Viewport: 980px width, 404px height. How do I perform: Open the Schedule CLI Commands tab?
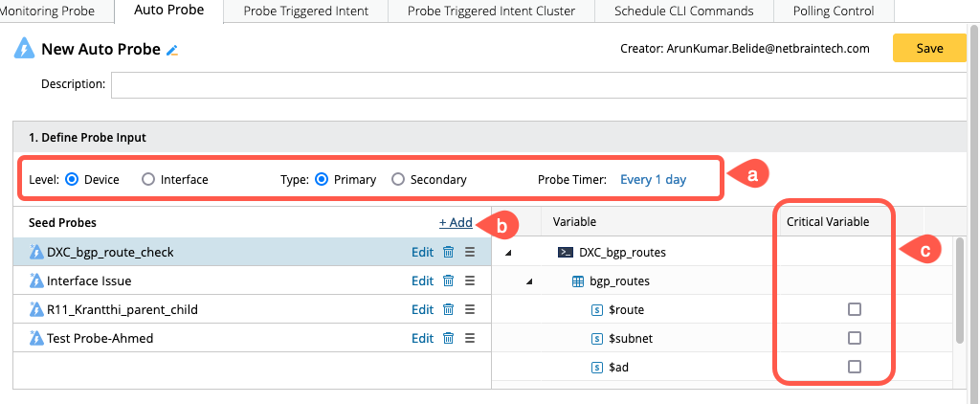(x=683, y=11)
